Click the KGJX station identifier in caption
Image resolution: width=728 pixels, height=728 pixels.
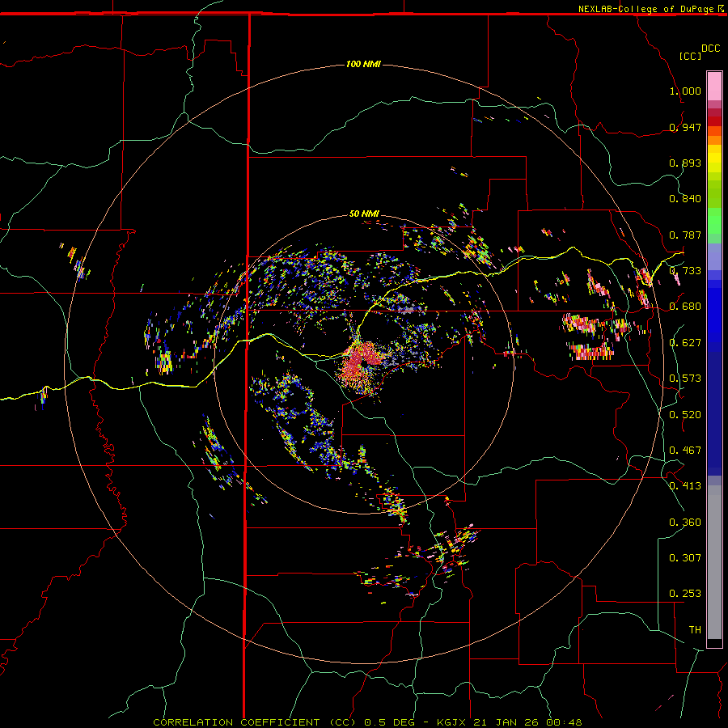(x=453, y=722)
